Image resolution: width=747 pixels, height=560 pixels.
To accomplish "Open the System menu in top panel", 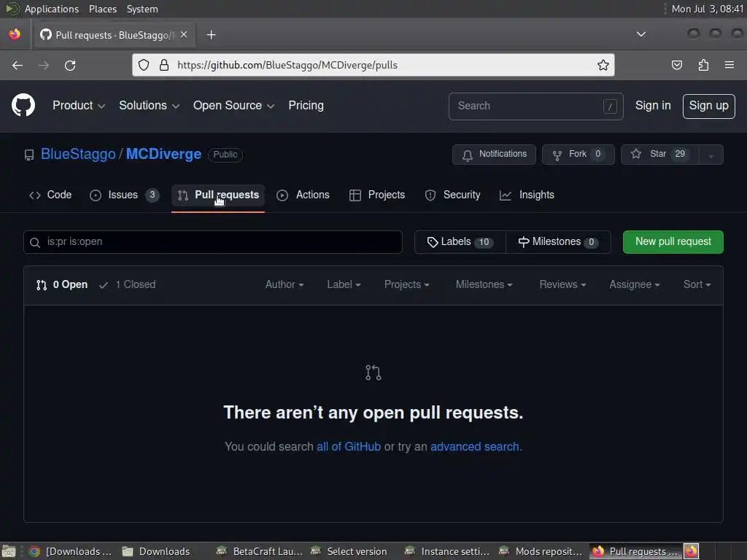I will 142,9.
